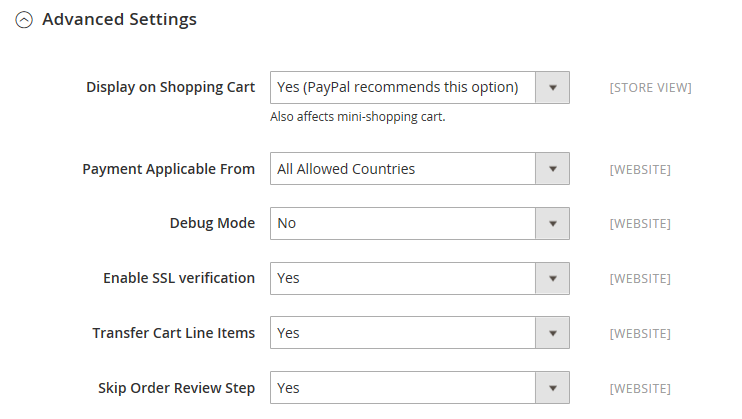Click the Enable SSL verification arrow button
Screen dimensions: 742x419
(552, 278)
